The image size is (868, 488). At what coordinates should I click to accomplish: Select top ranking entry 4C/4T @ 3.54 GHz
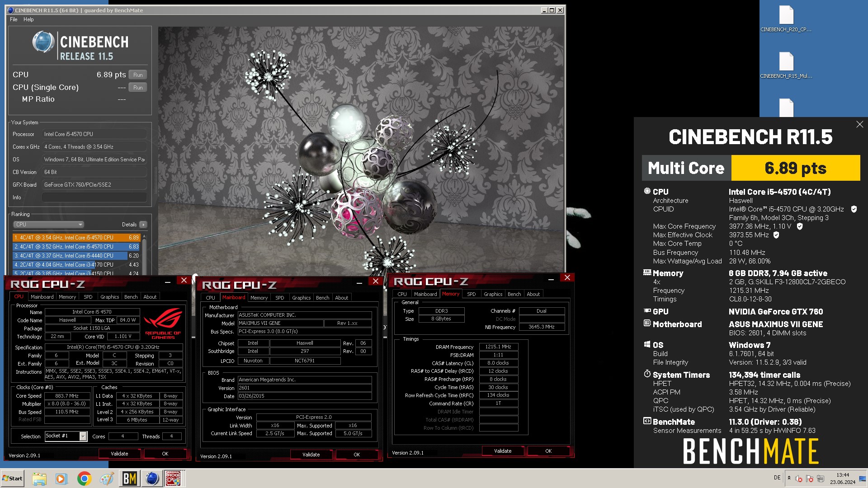point(76,238)
